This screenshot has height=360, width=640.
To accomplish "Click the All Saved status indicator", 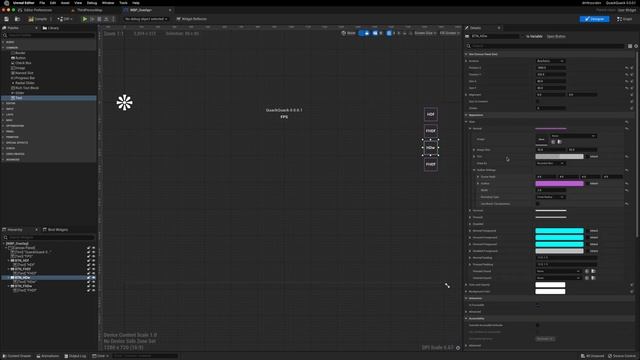I will point(593,356).
